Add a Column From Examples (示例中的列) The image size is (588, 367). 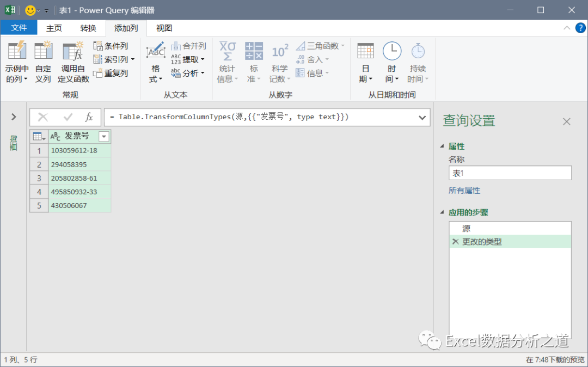click(16, 62)
